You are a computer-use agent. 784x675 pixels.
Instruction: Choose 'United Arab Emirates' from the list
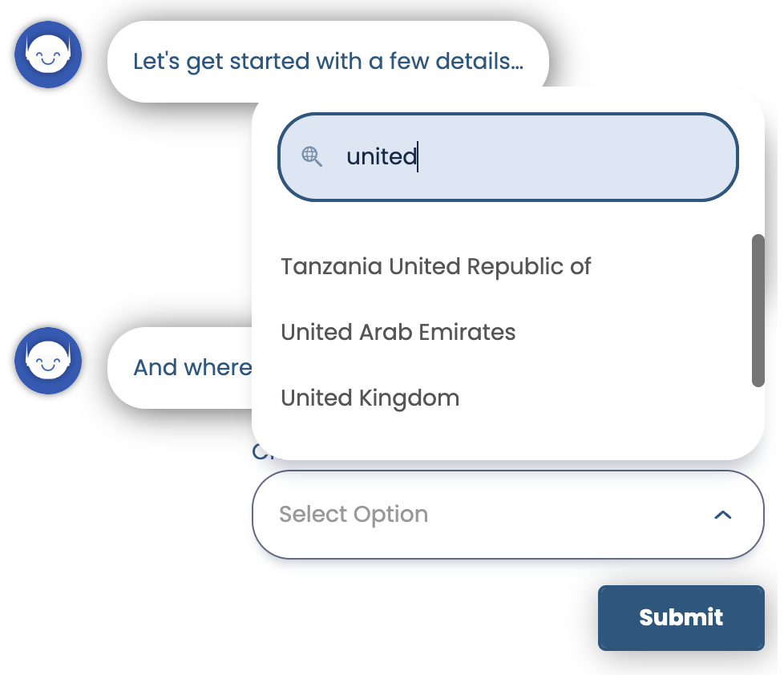(x=398, y=332)
